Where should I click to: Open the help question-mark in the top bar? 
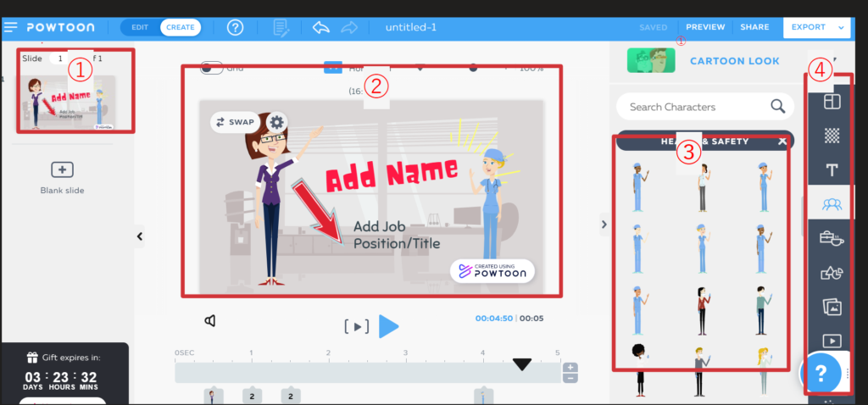click(x=236, y=27)
